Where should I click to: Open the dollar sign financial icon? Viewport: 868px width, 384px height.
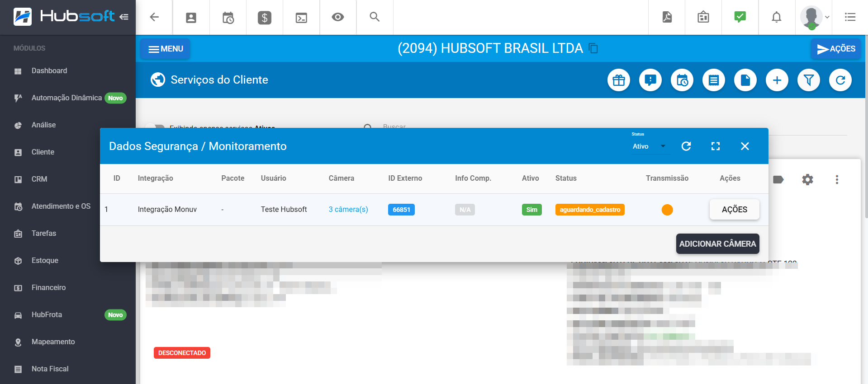[265, 18]
